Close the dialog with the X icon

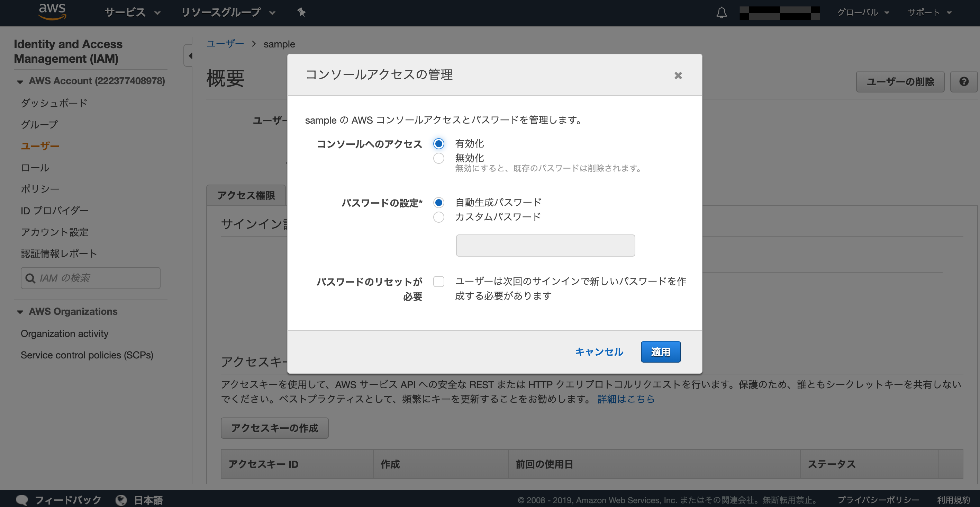(678, 75)
